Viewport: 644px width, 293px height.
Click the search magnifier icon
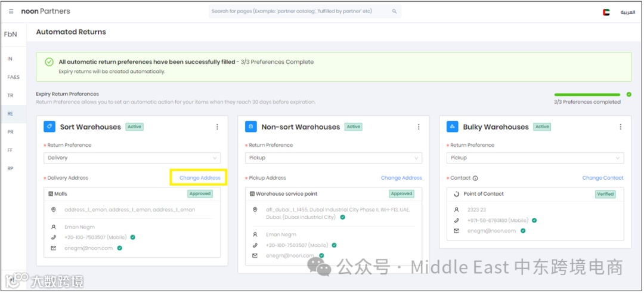(x=394, y=11)
